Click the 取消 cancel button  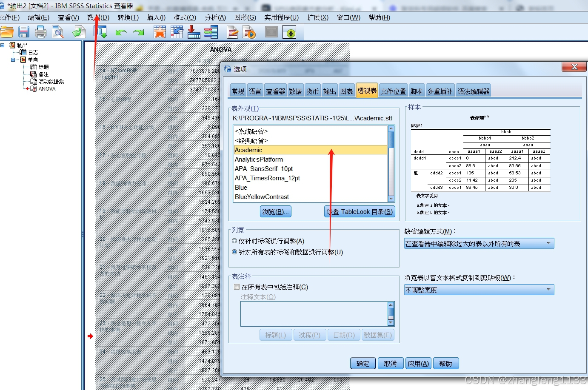point(390,363)
